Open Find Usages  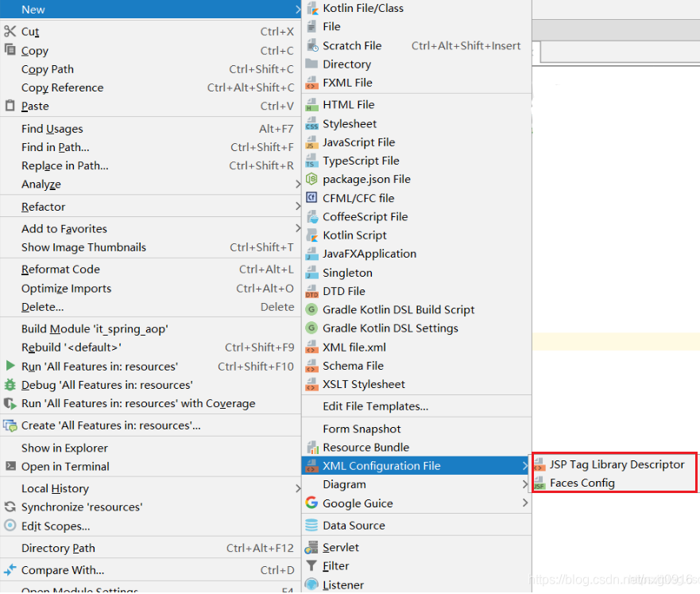[150, 129]
